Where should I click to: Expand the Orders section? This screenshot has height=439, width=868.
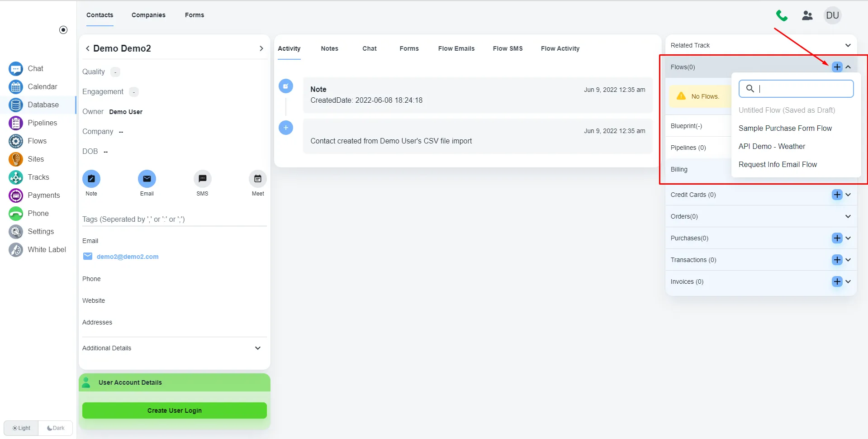point(848,216)
